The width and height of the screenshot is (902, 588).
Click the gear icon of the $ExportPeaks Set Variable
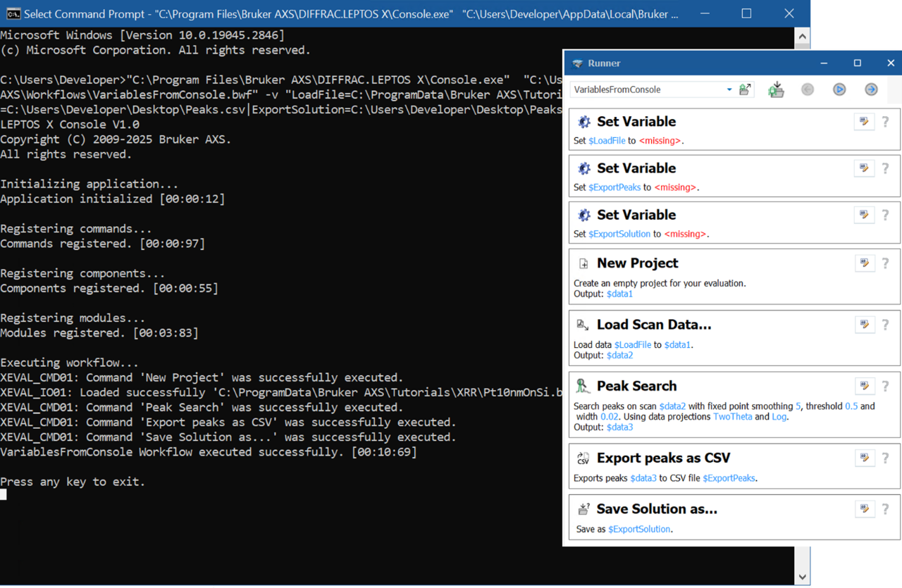[x=583, y=168]
